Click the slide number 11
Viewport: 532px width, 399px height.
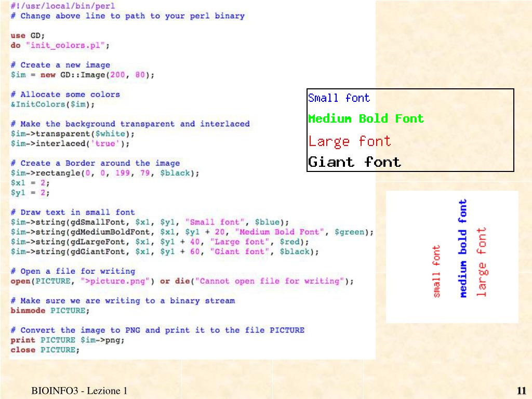point(522,391)
